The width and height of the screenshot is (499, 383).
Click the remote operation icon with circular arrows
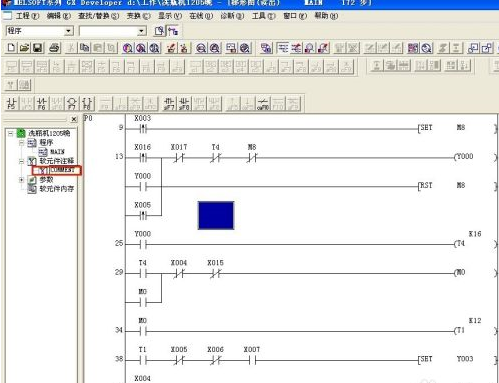(427, 48)
